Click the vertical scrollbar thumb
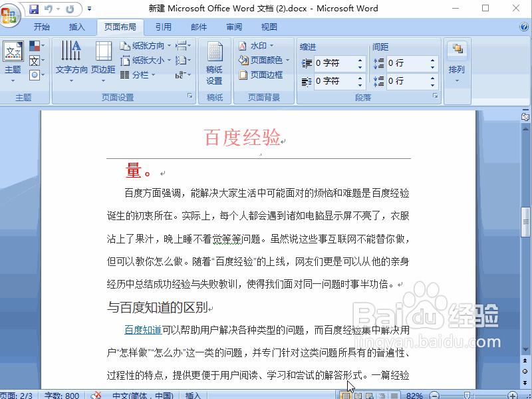 click(x=525, y=222)
